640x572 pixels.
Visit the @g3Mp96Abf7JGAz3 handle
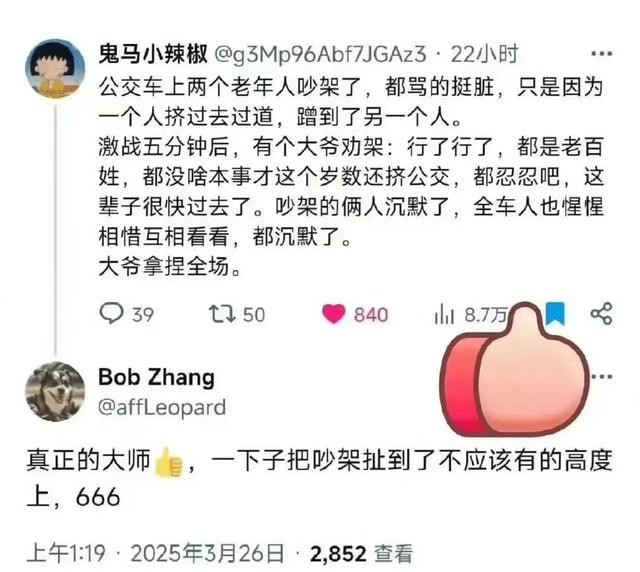320,54
